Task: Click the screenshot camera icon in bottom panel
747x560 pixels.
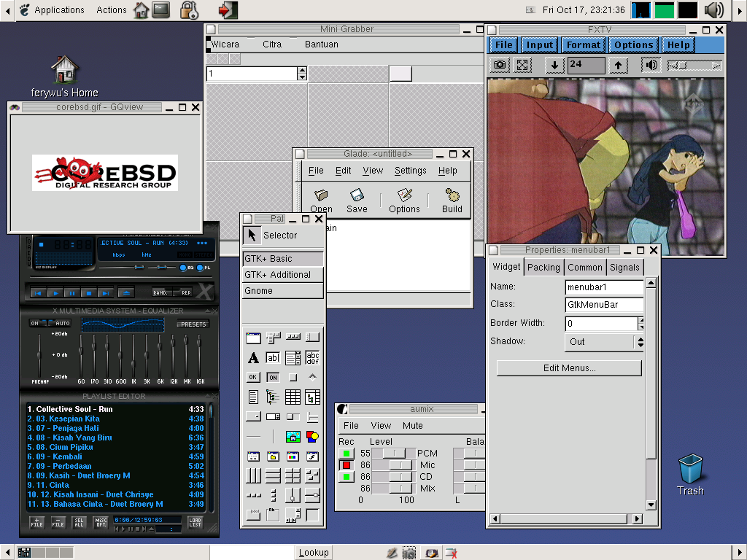Action: (x=409, y=553)
